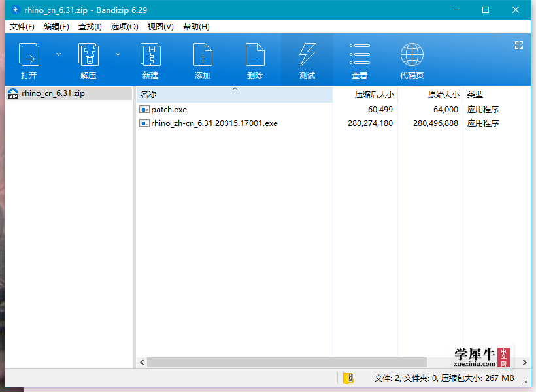
Task: Click the Delete (删除) file icon
Action: pos(255,55)
